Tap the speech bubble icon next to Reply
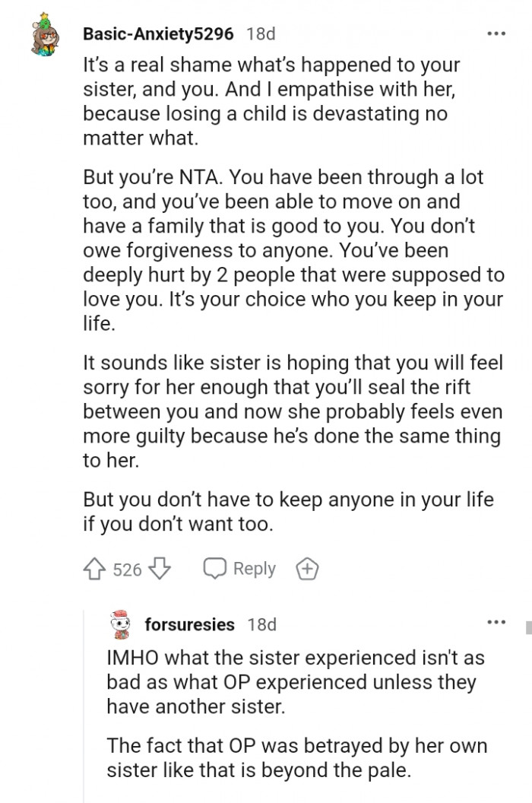532x803 pixels. pos(215,568)
